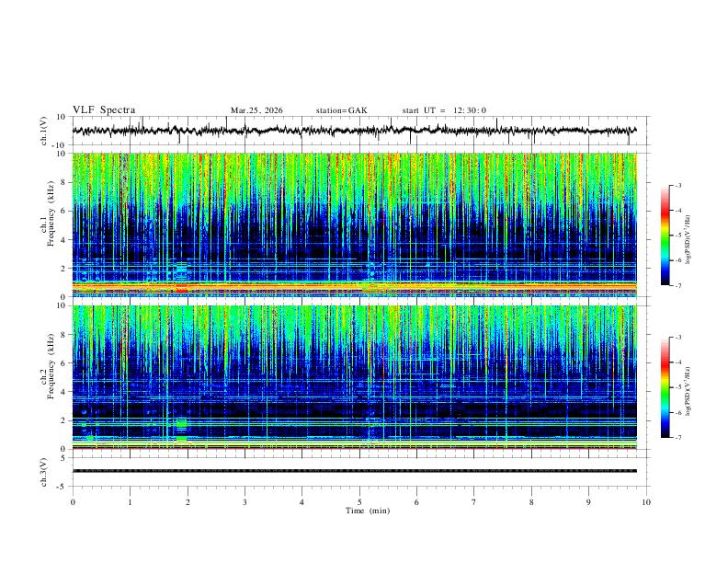This screenshot has width=728, height=563.
Task: Click the "6" kHz tick on ch.1 frequency axis
Action: click(63, 211)
